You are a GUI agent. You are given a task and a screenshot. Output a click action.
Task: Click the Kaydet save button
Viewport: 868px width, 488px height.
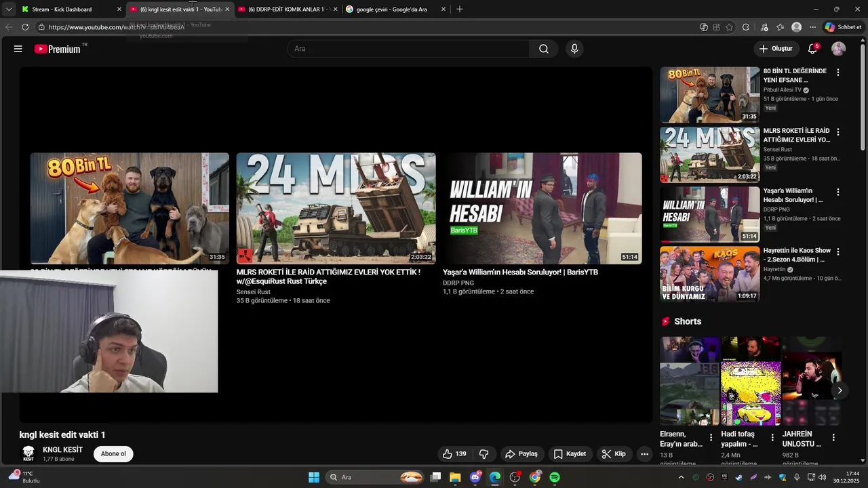(x=569, y=454)
